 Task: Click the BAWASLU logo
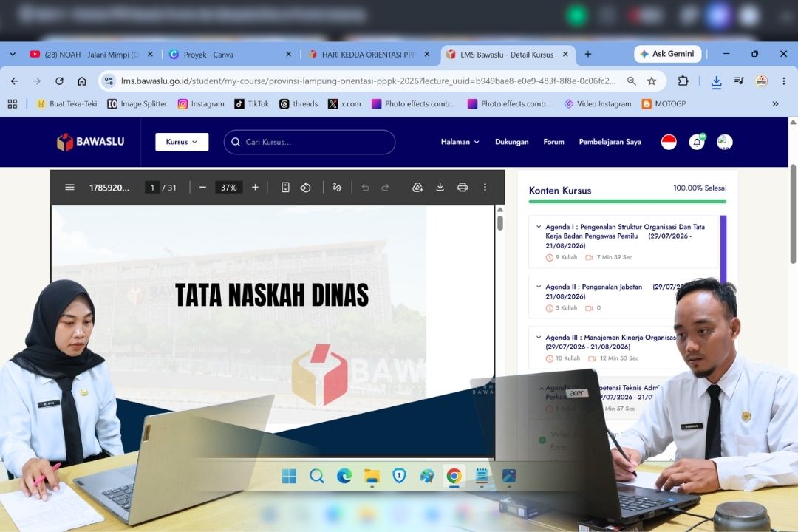[x=91, y=142]
